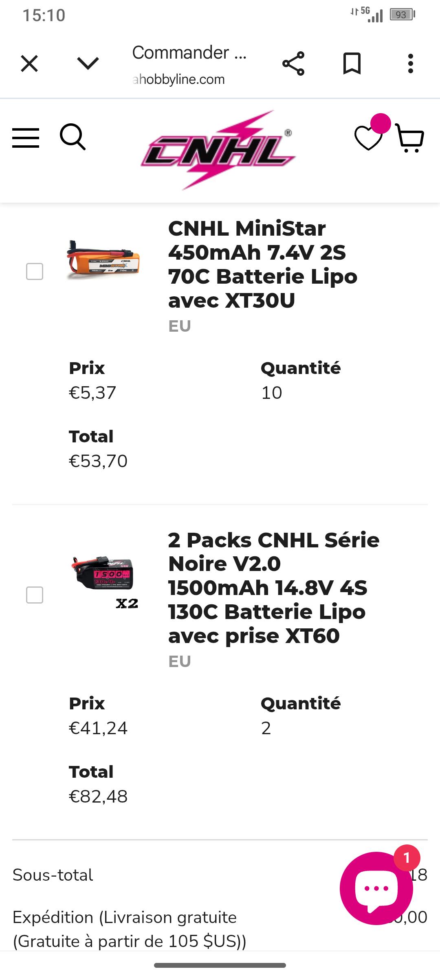Open the hamburger navigation menu
Image resolution: width=440 pixels, height=980 pixels.
coord(26,138)
